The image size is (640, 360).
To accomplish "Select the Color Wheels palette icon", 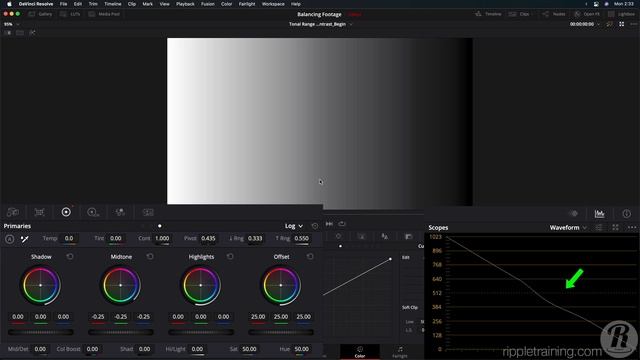I will click(x=66, y=212).
